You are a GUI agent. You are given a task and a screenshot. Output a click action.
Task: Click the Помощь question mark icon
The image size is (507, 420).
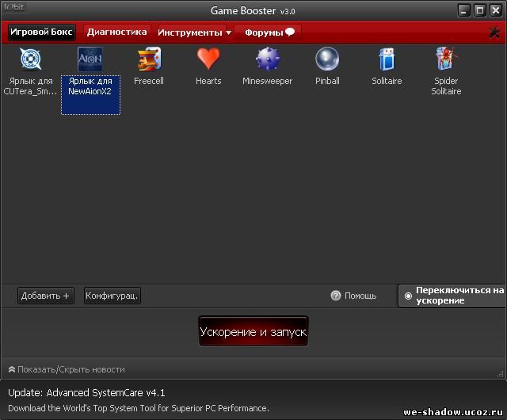pyautogui.click(x=336, y=296)
